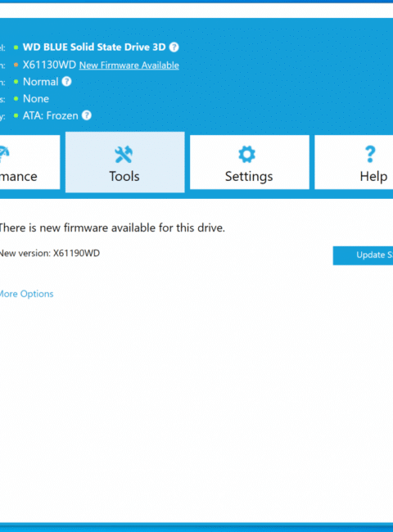Screen dimensions: 393x532
Task: Open the More Options link
Action: pos(26,294)
